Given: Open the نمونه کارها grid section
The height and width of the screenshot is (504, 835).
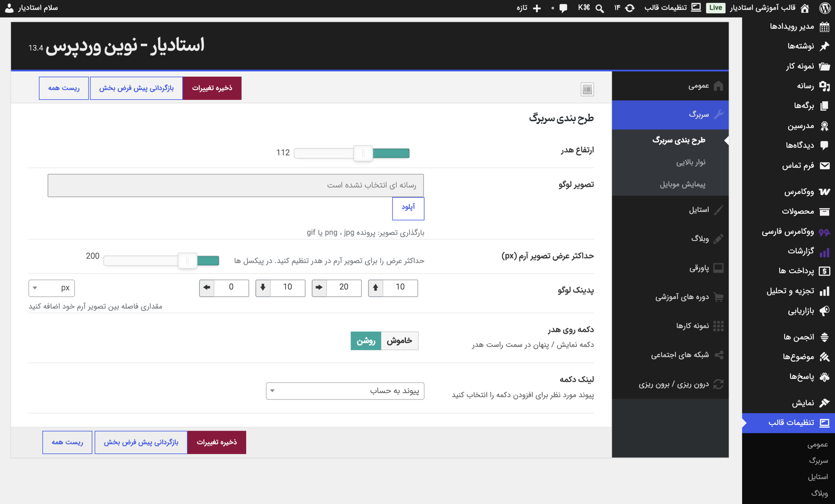Looking at the screenshot, I should pos(670,326).
